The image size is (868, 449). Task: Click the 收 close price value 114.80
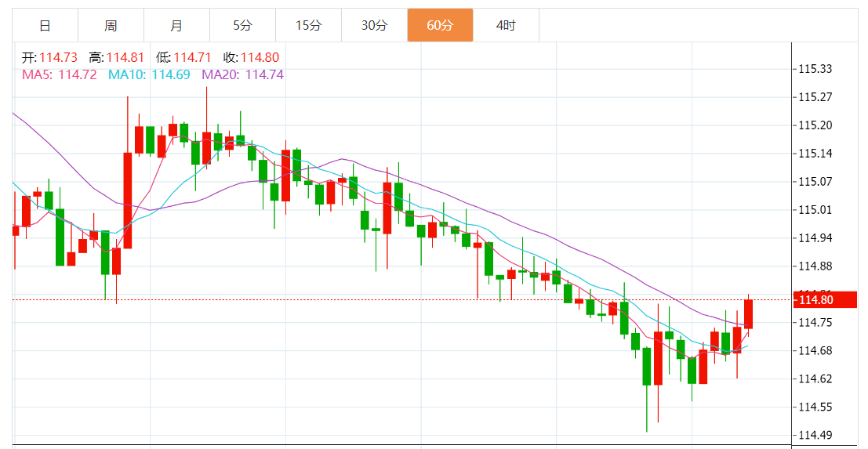coord(260,57)
